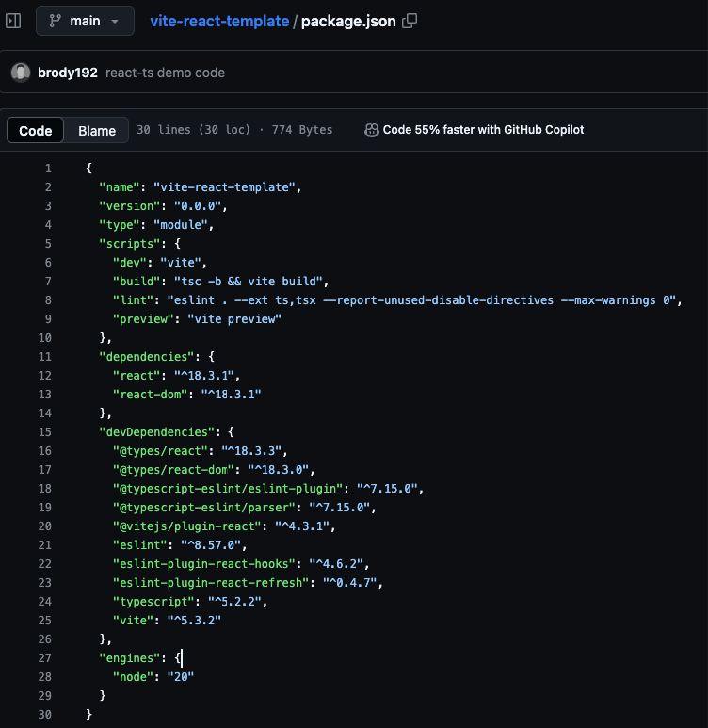708x728 pixels.
Task: Click the "node" key on line 28
Action: 133,677
